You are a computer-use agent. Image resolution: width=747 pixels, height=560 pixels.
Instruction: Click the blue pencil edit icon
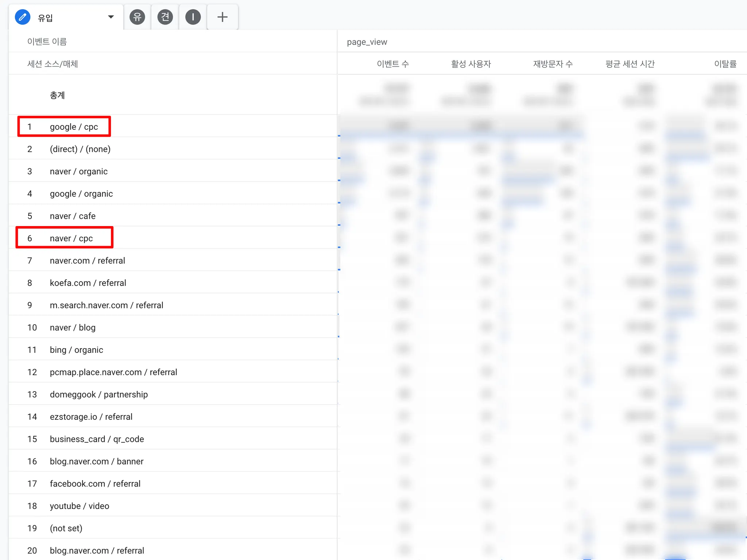point(22,17)
